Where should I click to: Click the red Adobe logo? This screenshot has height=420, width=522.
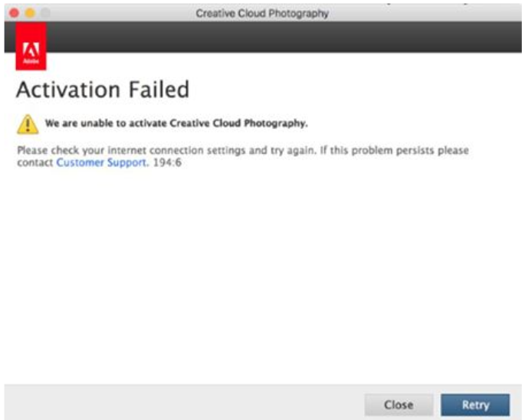31,48
